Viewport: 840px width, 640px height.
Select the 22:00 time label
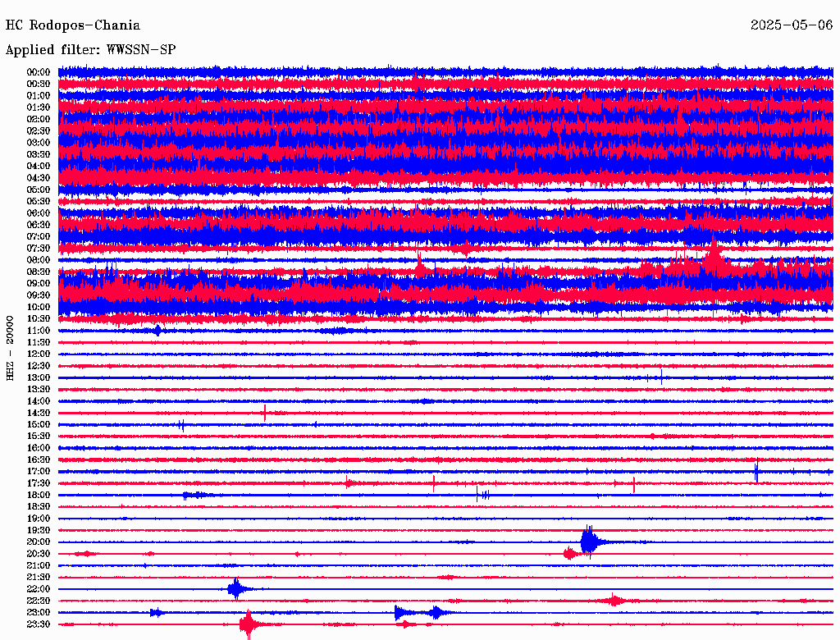pyautogui.click(x=39, y=590)
